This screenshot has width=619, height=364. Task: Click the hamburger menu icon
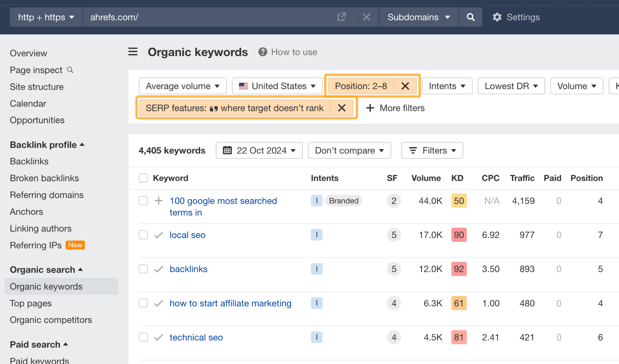pyautogui.click(x=133, y=52)
